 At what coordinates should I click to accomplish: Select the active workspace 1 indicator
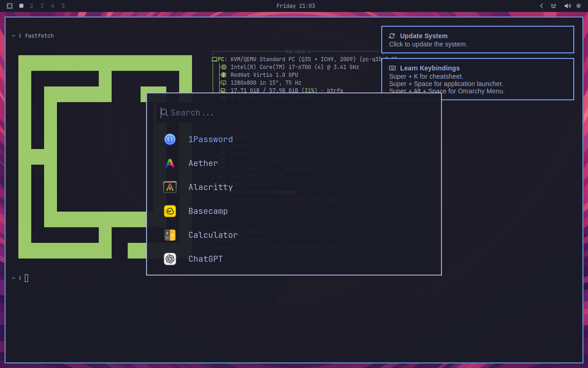point(21,6)
